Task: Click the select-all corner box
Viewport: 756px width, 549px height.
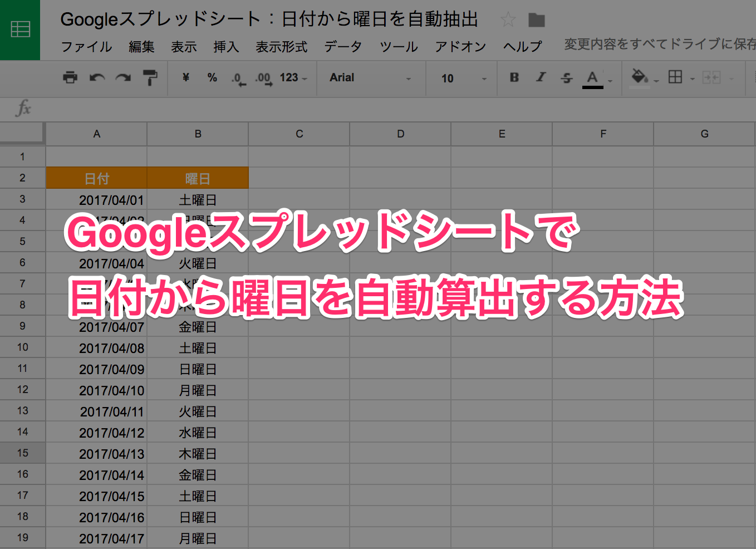Action: click(22, 134)
